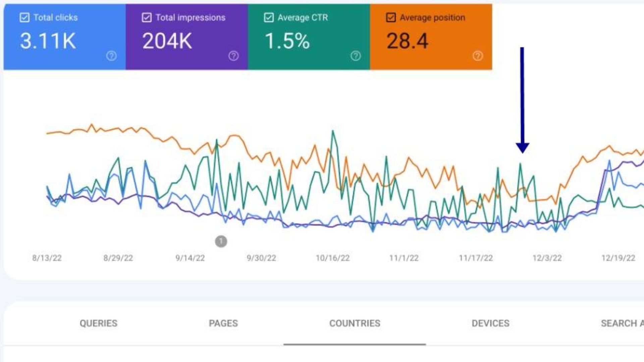Open the Devices tab
This screenshot has width=644, height=362.
[x=490, y=323]
